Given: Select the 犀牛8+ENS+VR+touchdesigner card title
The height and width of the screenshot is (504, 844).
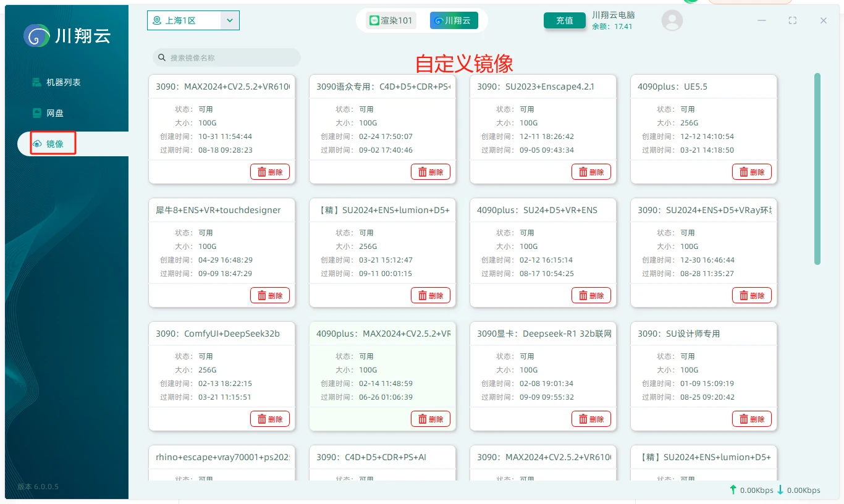Looking at the screenshot, I should coord(218,210).
